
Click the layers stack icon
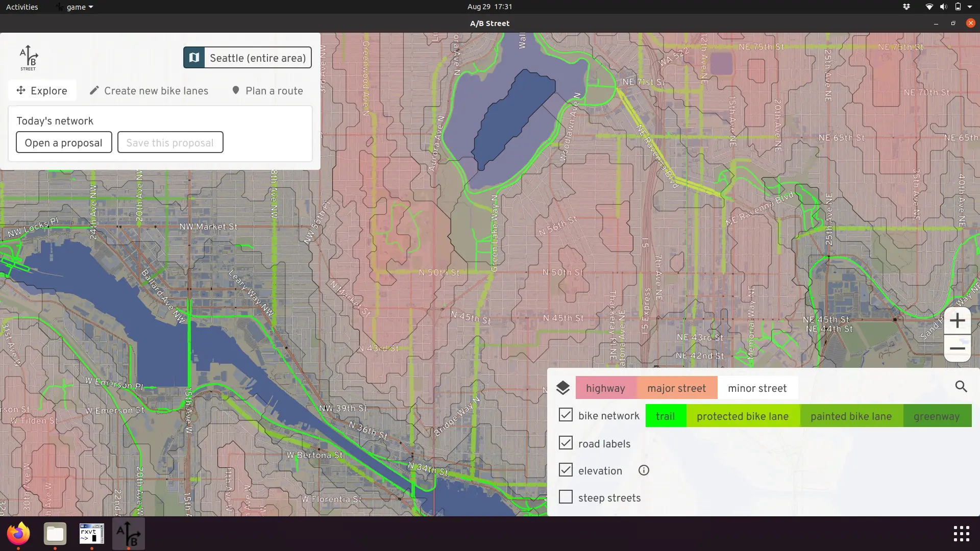(562, 388)
